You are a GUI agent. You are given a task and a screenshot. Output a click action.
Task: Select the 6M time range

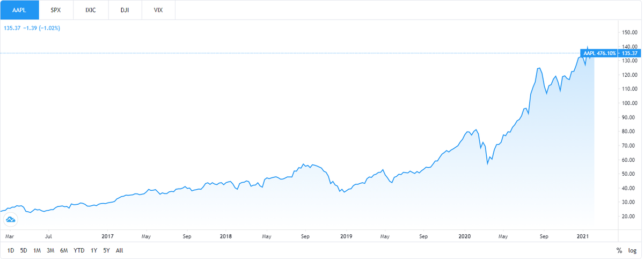pos(64,250)
